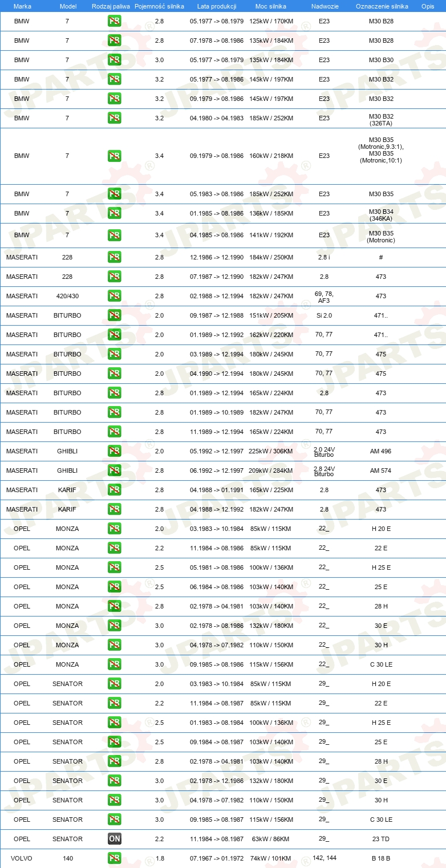Viewport: 446px width, 868px height.
Task: Select the 225kW / 306KM power cell
Action: click(x=270, y=451)
